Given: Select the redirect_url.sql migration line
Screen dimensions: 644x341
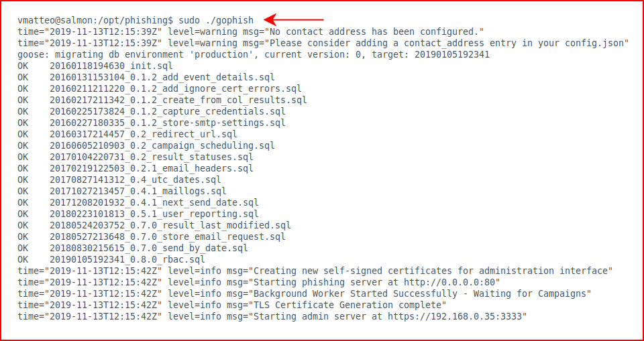Looking at the screenshot, I should coord(127,134).
